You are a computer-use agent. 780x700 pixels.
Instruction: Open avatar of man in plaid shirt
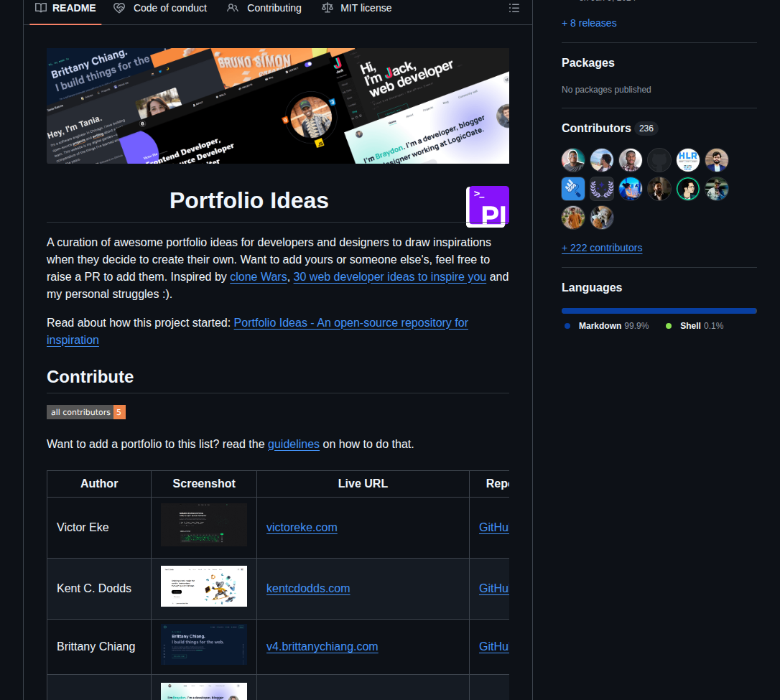pos(631,160)
